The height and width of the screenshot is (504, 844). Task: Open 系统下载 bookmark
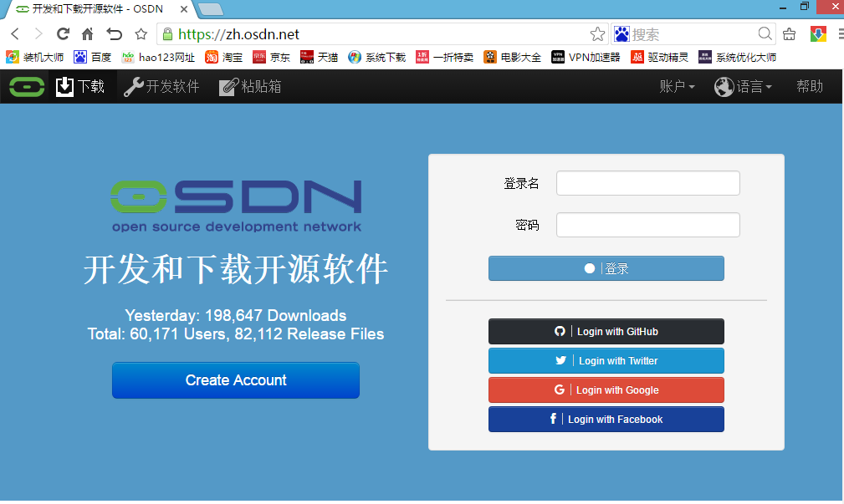coord(376,57)
